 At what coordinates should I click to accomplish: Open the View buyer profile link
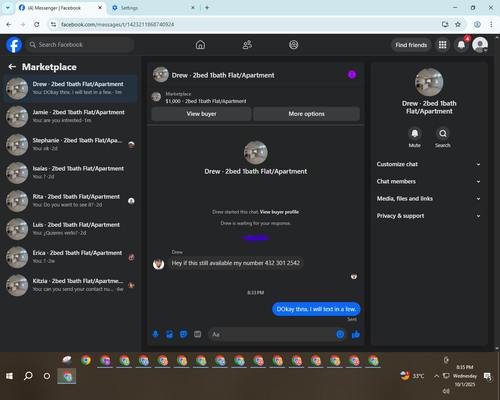click(x=279, y=212)
